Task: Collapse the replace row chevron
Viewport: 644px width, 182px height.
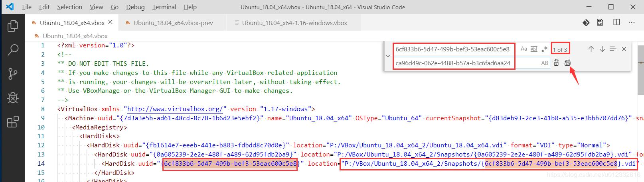Action: tap(388, 56)
